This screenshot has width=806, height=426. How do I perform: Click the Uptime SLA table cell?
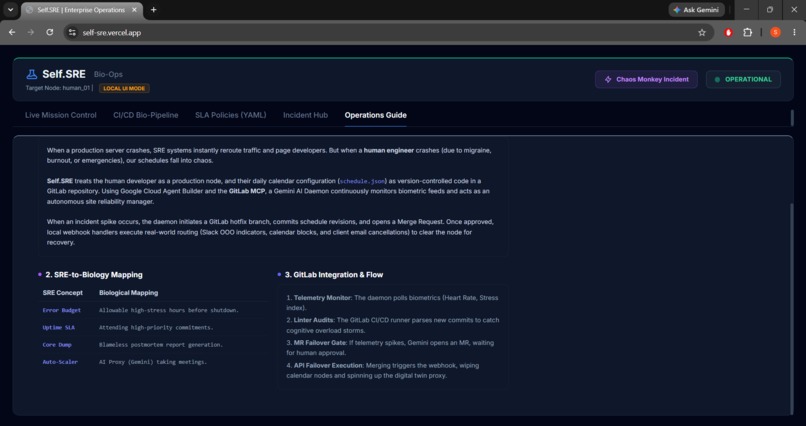click(59, 327)
